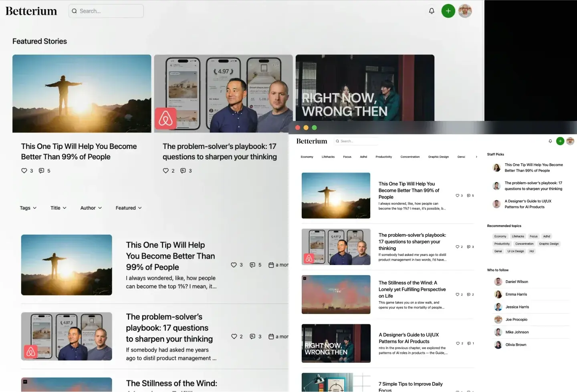This screenshot has height=392, width=577.
Task: Click the heart in the background list's 'This One Tip' row
Action: point(234,265)
